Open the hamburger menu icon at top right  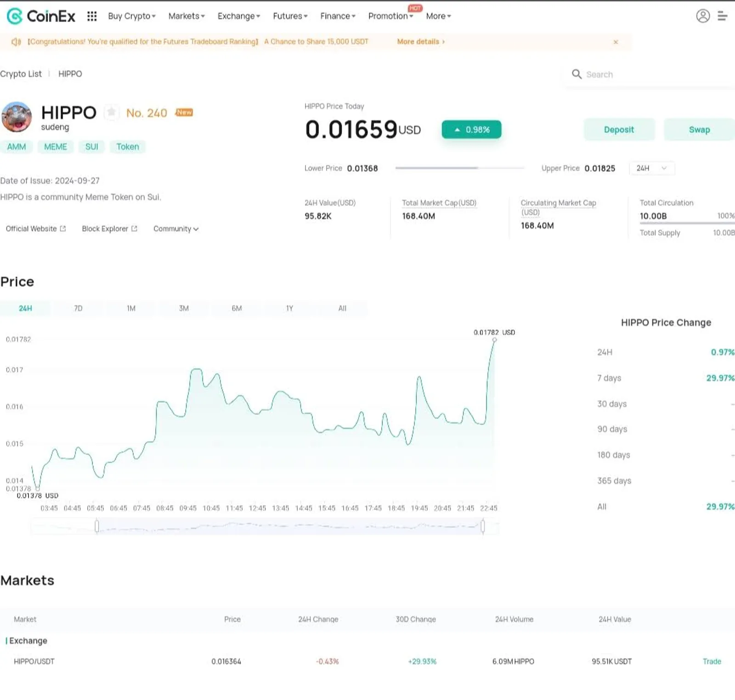pos(723,16)
